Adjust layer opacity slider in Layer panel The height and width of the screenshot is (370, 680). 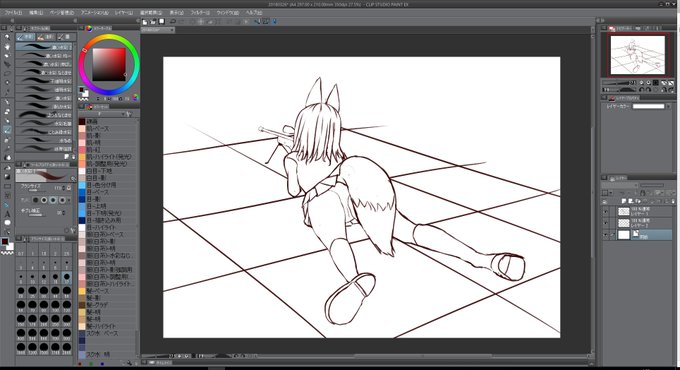coord(652,185)
